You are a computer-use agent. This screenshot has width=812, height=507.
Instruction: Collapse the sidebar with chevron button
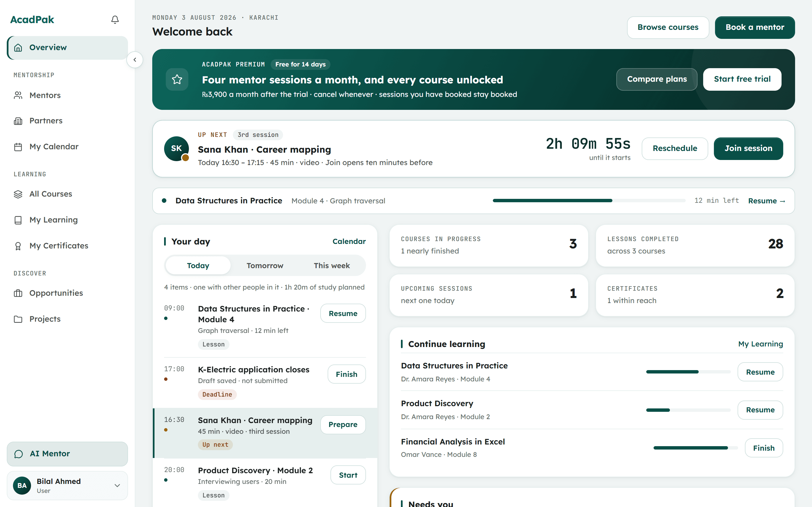[135, 60]
